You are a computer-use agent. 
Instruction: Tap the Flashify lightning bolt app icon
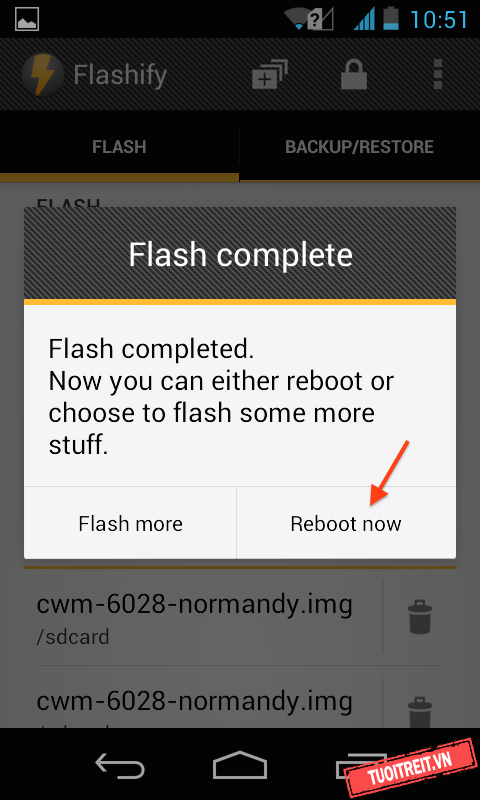[x=43, y=75]
